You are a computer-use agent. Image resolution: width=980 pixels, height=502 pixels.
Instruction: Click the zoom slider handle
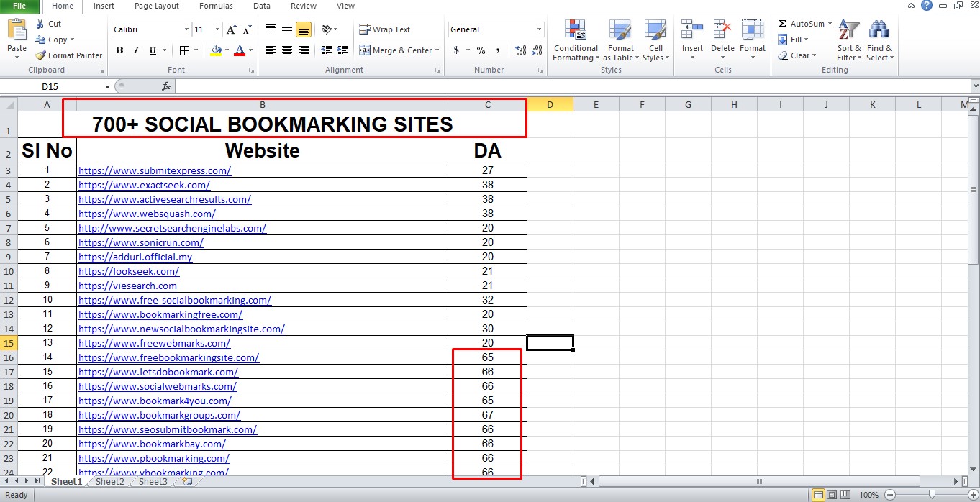tap(932, 495)
